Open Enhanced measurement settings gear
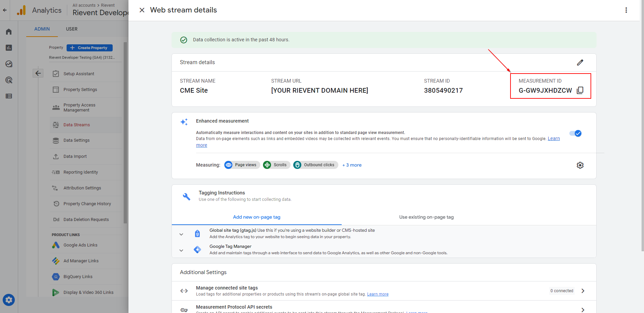Image resolution: width=644 pixels, height=313 pixels. (580, 165)
